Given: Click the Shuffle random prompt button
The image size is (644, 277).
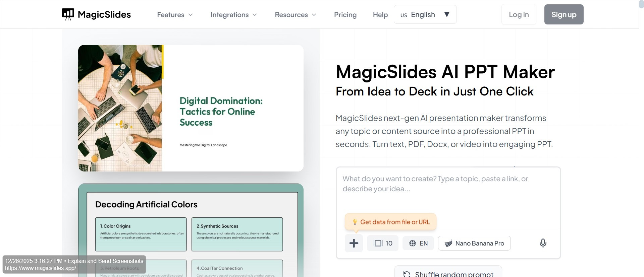Looking at the screenshot, I should point(448,272).
